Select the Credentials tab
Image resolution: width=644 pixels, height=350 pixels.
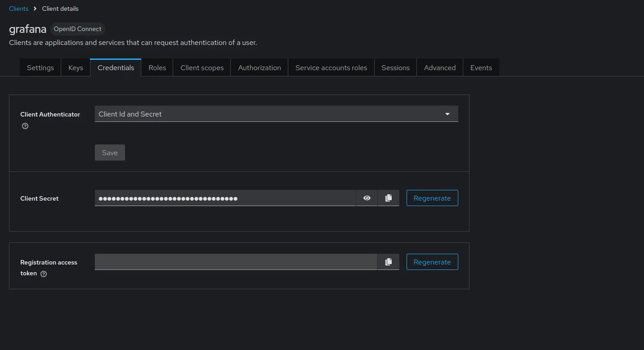click(116, 68)
